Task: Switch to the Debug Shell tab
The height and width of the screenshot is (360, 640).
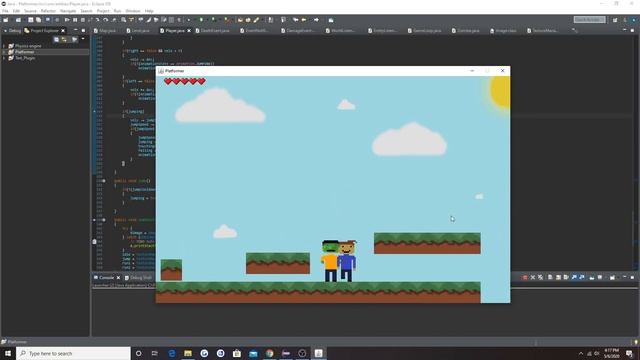Action: pos(138,278)
